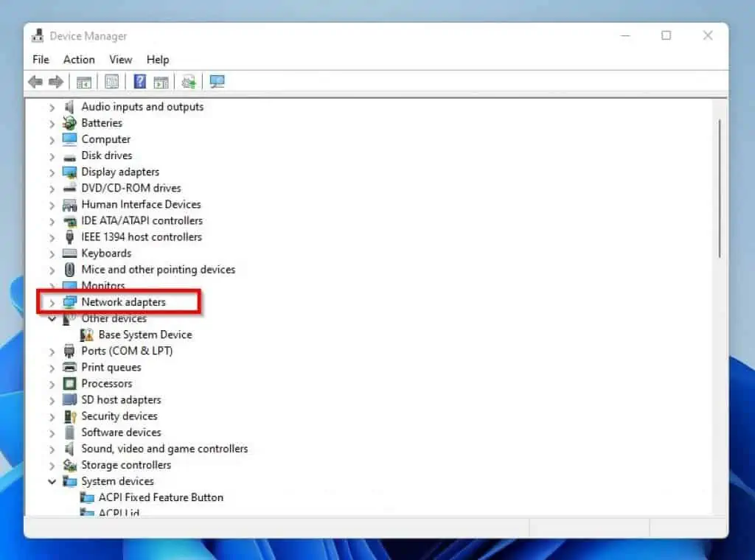Click the Forward navigation arrow icon
The height and width of the screenshot is (560, 755).
[x=56, y=81]
